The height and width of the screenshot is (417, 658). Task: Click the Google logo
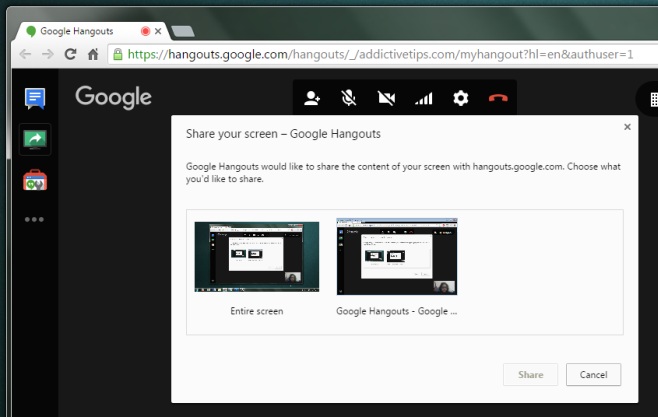[113, 97]
